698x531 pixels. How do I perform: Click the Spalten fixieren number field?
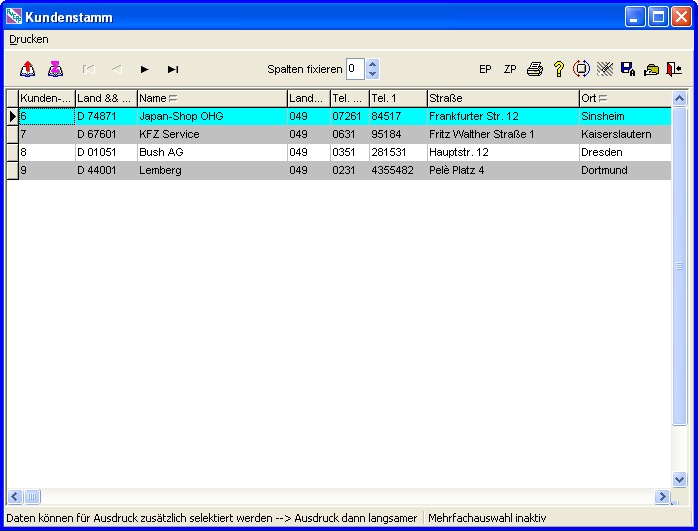click(355, 69)
